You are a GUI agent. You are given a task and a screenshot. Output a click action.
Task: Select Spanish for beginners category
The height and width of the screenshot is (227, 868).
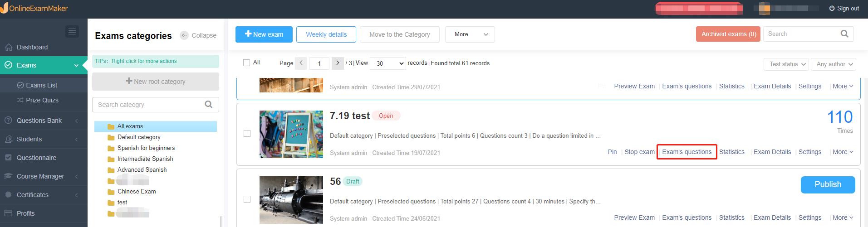click(x=146, y=148)
